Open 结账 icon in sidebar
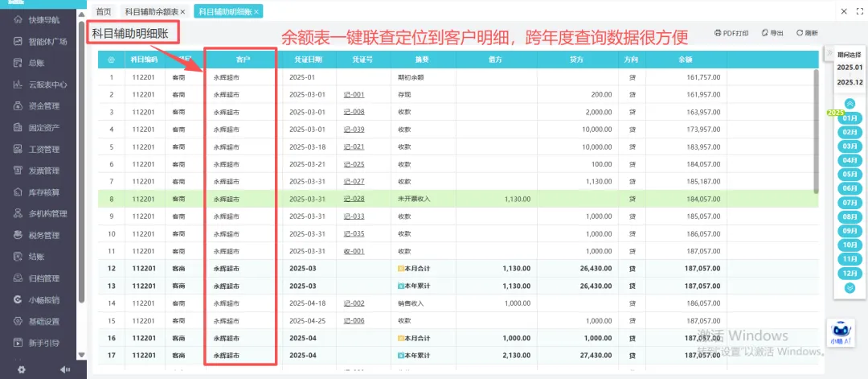Image resolution: width=868 pixels, height=379 pixels. tap(18, 257)
